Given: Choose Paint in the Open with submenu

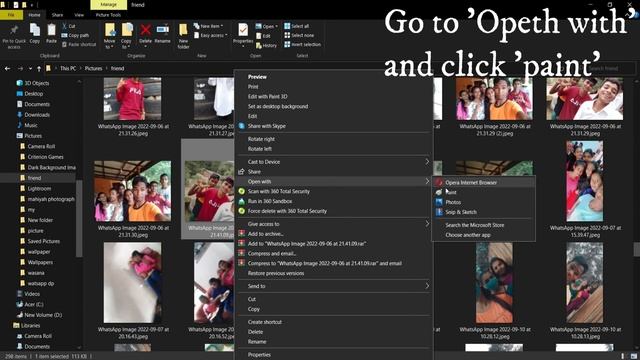Looking at the screenshot, I should [x=483, y=192].
